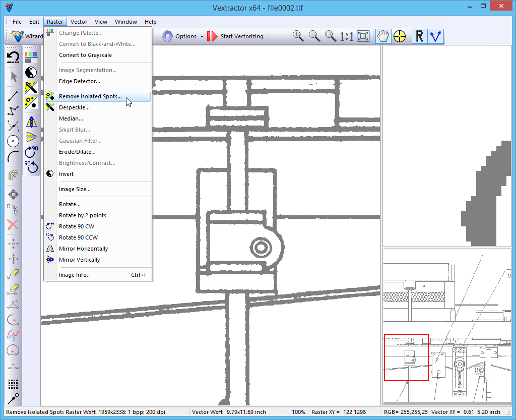
Task: Select Remove Isolated Spots menu entry
Action: pyautogui.click(x=90, y=96)
